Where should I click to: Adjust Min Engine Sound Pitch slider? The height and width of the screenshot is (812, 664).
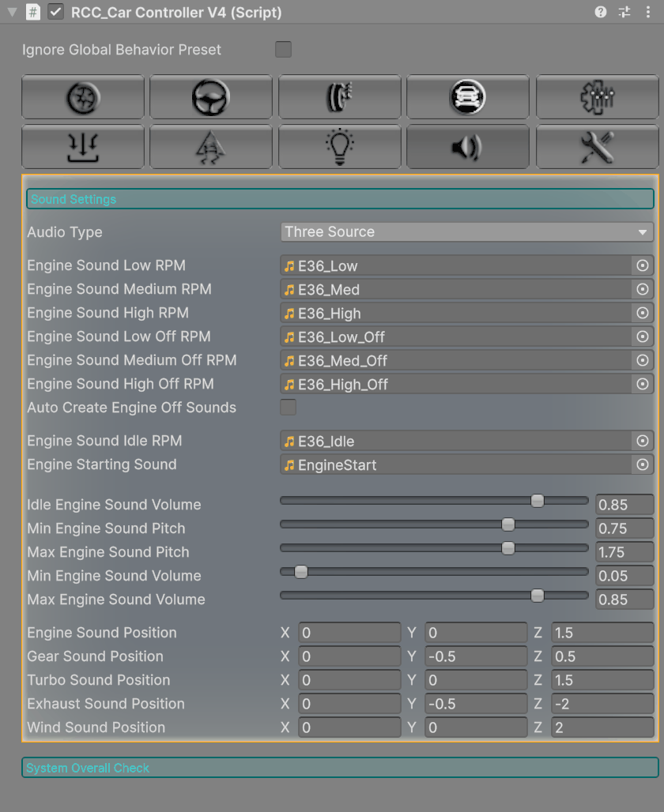click(434, 524)
